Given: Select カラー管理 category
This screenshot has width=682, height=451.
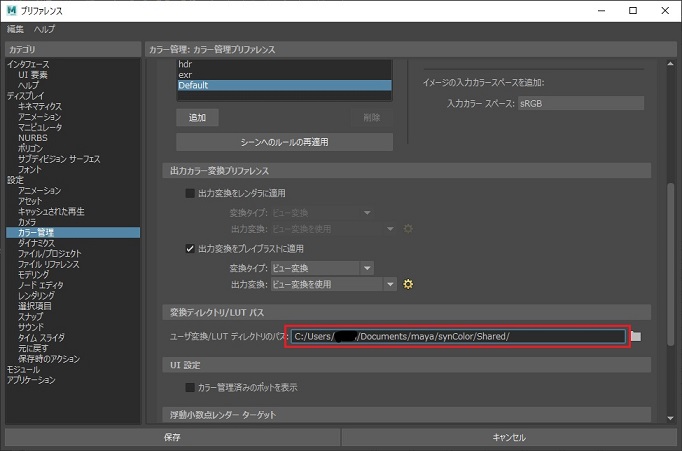Looking at the screenshot, I should pyautogui.click(x=73, y=232).
